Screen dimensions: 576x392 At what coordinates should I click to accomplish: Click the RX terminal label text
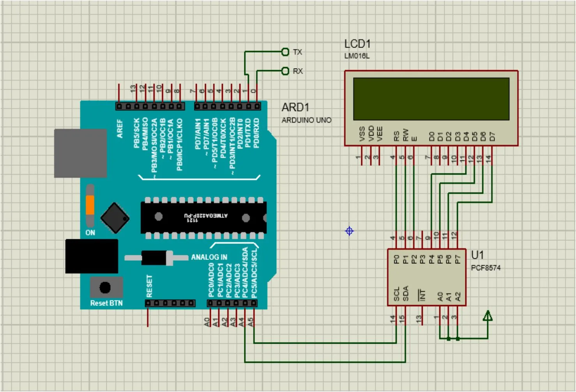pyautogui.click(x=298, y=71)
